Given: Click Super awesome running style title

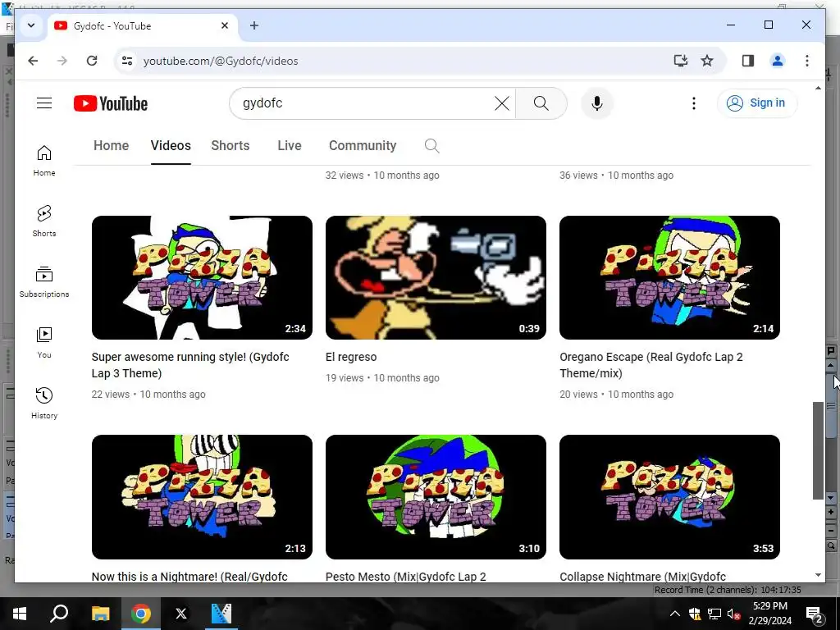Looking at the screenshot, I should coord(190,365).
